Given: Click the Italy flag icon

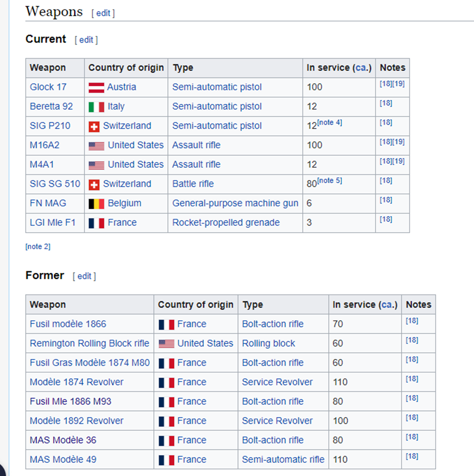Looking at the screenshot, I should pos(96,107).
